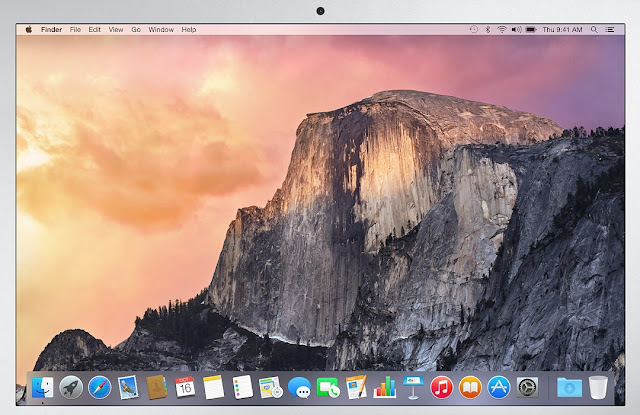Open the Reminders list icon
The width and height of the screenshot is (640, 415).
coord(242,387)
